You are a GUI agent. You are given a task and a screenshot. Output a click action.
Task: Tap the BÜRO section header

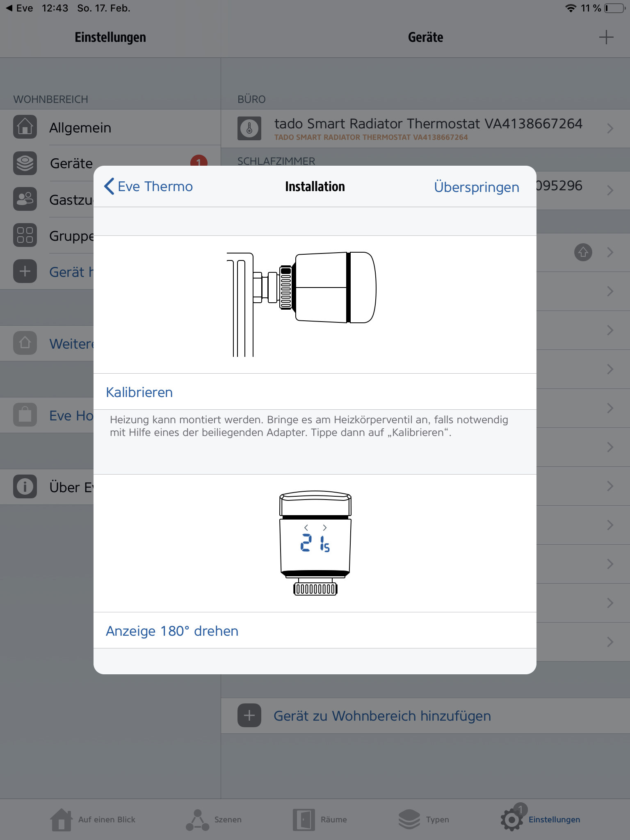tap(251, 99)
